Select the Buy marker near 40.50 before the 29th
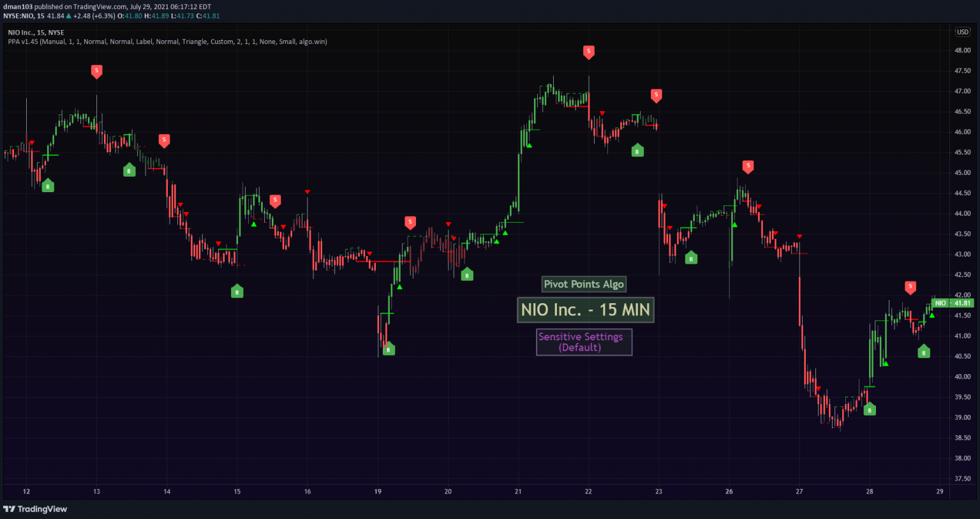 pos(924,351)
